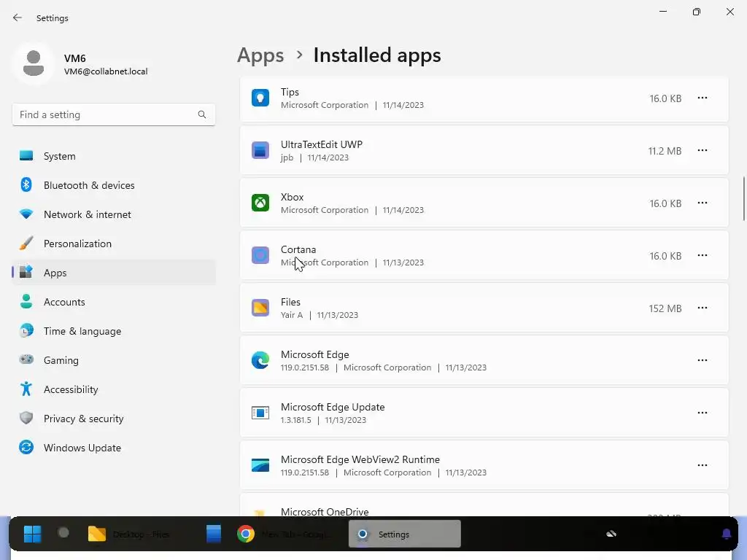Click the Apps breadcrumb link

point(260,55)
